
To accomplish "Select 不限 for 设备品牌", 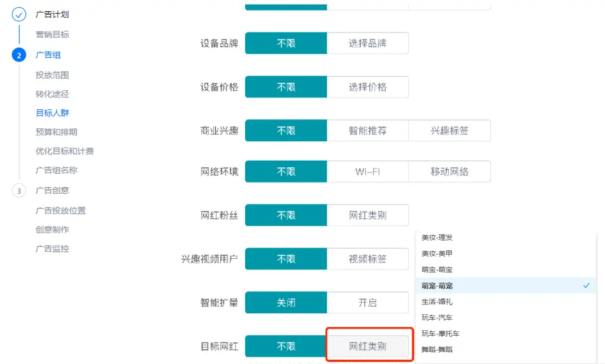I will pos(286,43).
